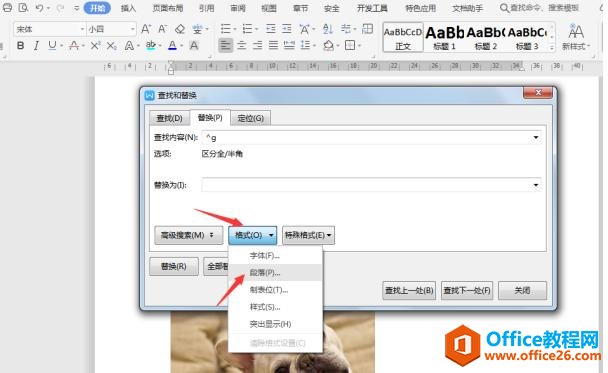Screen dimensions: 608x373
Task: Increase font size with the A+ icon
Action: (146, 29)
